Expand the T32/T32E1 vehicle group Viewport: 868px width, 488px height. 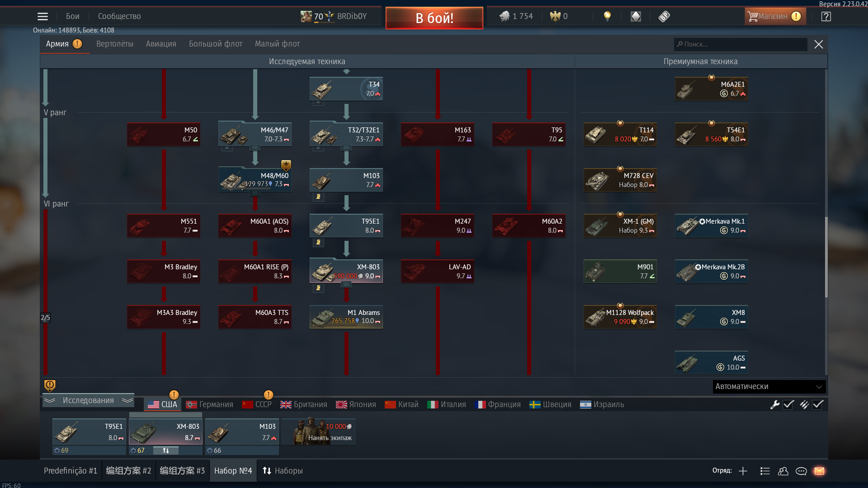click(346, 147)
